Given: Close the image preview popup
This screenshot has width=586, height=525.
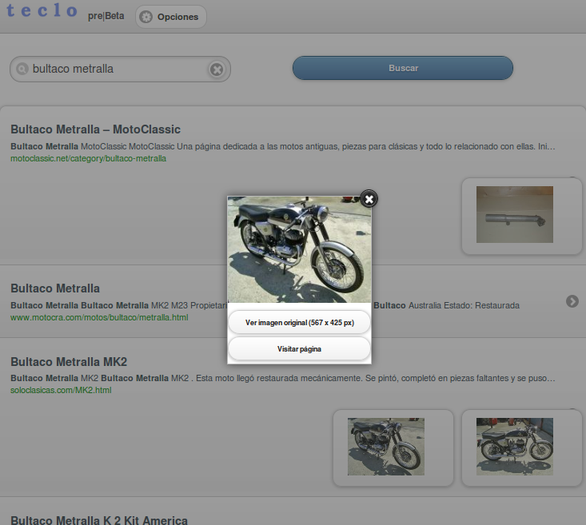Looking at the screenshot, I should tap(369, 199).
